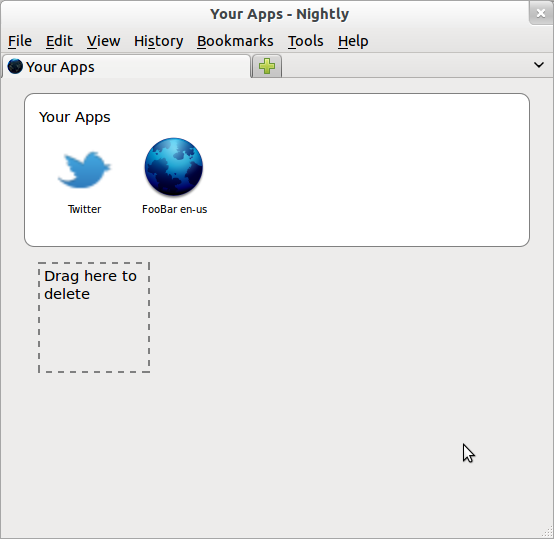Open the Bookmarks menu
554x539 pixels.
coord(235,41)
